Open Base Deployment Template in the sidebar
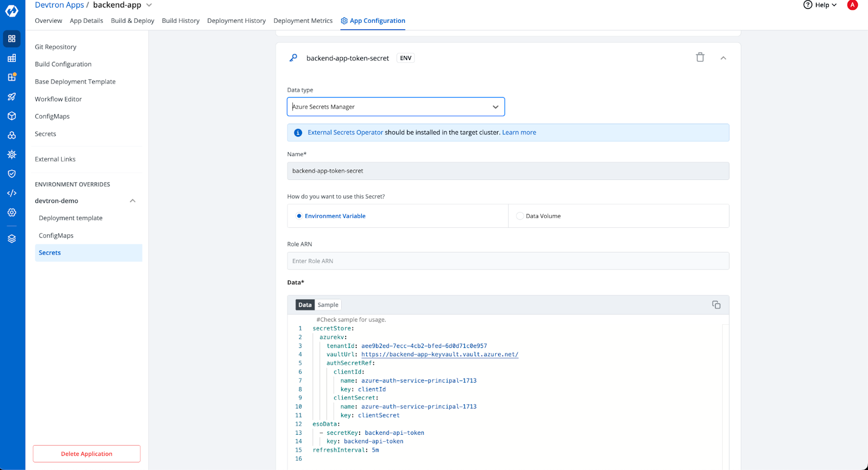Viewport: 868px width, 470px height. pyautogui.click(x=75, y=82)
